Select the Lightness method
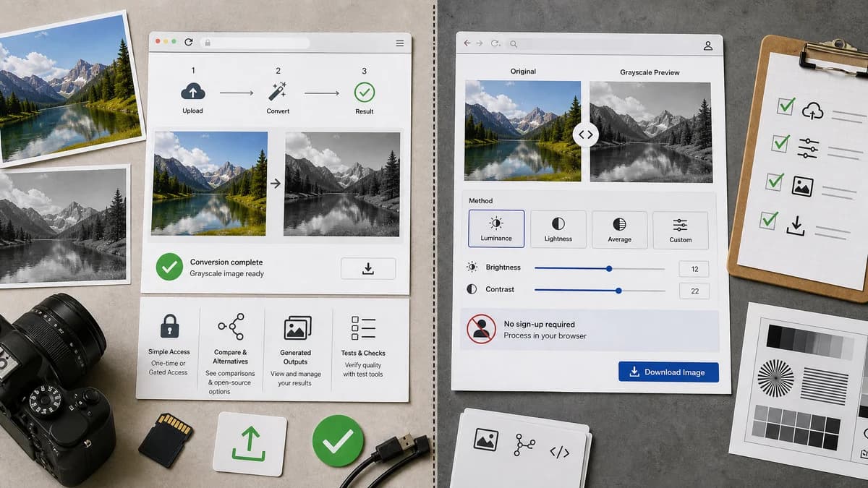The height and width of the screenshot is (488, 868). point(558,229)
